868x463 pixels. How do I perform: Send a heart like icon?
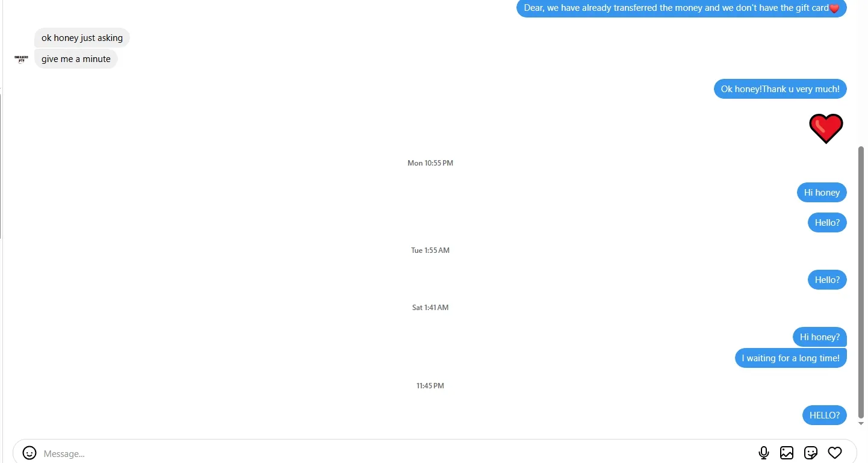tap(834, 453)
